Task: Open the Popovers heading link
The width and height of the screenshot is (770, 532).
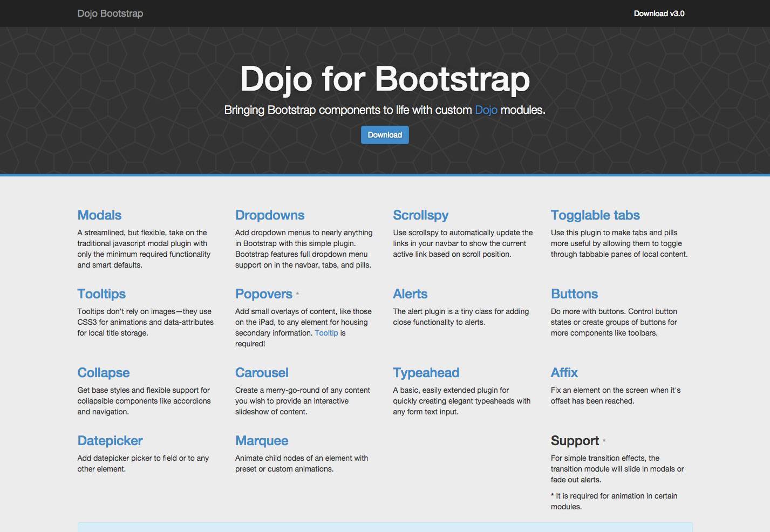Action: tap(264, 294)
